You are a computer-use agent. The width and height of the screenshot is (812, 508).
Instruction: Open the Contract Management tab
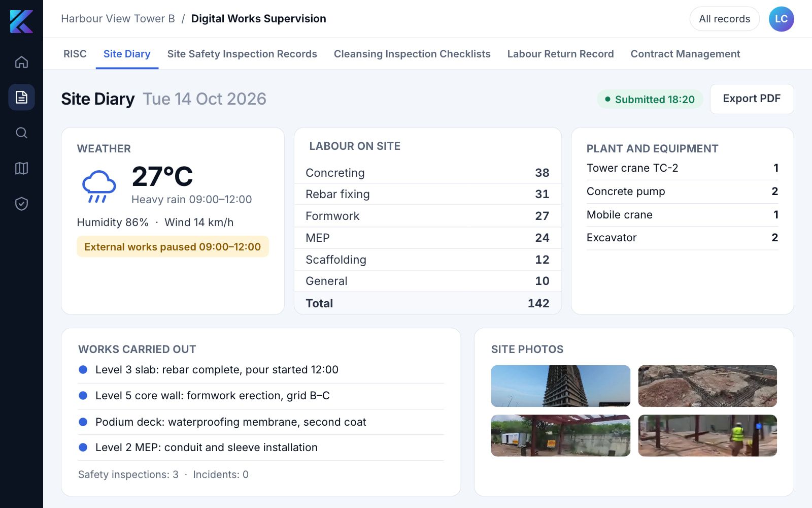pyautogui.click(x=685, y=54)
